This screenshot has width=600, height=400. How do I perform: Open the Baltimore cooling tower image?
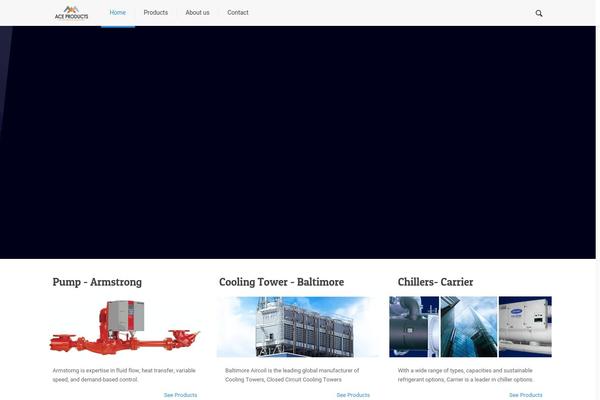coord(298,327)
